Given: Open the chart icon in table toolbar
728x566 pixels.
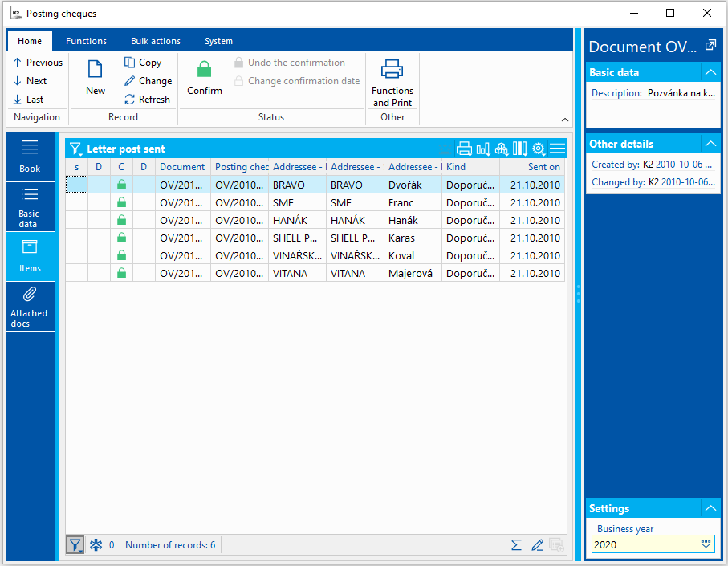Looking at the screenshot, I should tap(483, 149).
